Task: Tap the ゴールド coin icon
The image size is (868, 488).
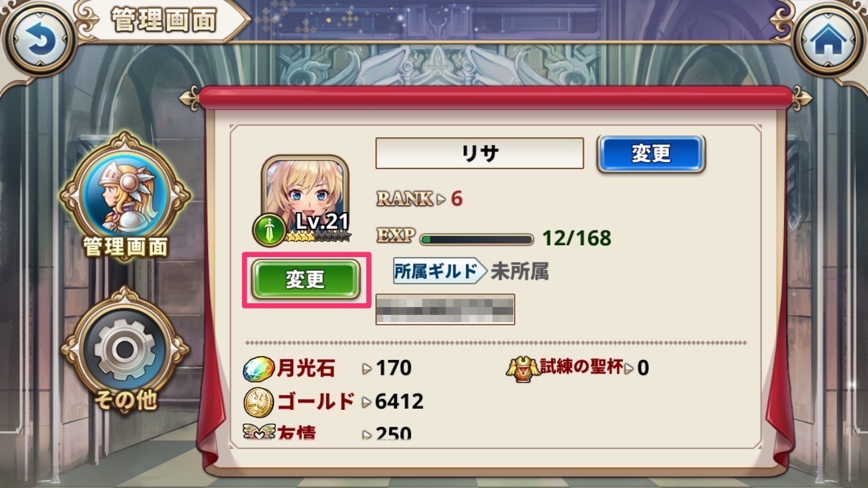Action: tap(258, 403)
